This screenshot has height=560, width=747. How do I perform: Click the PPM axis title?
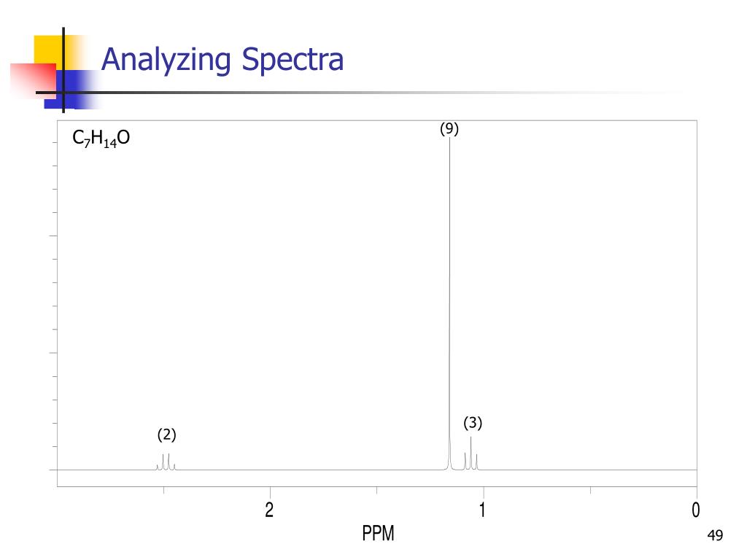coord(379,533)
